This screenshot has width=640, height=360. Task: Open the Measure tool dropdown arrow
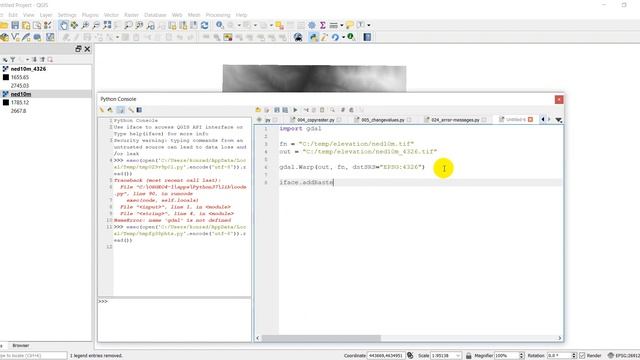342,25
